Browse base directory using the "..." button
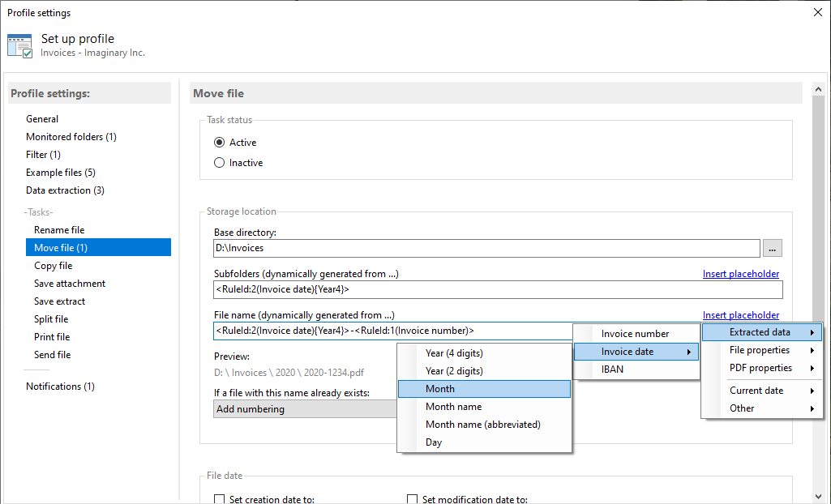831x504 pixels. point(772,248)
